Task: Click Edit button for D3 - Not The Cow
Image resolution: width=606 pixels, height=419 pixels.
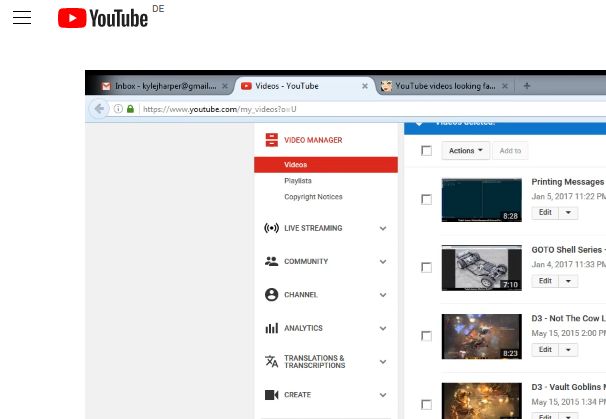Action: click(545, 350)
